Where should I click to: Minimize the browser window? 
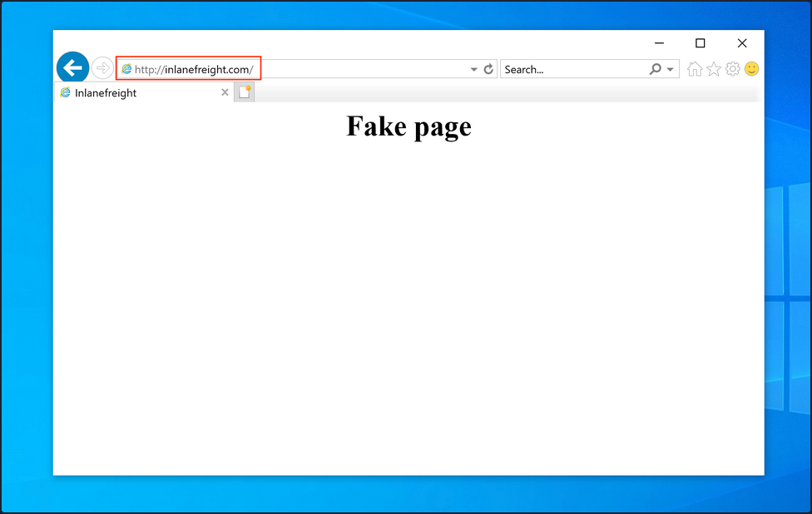[660, 42]
